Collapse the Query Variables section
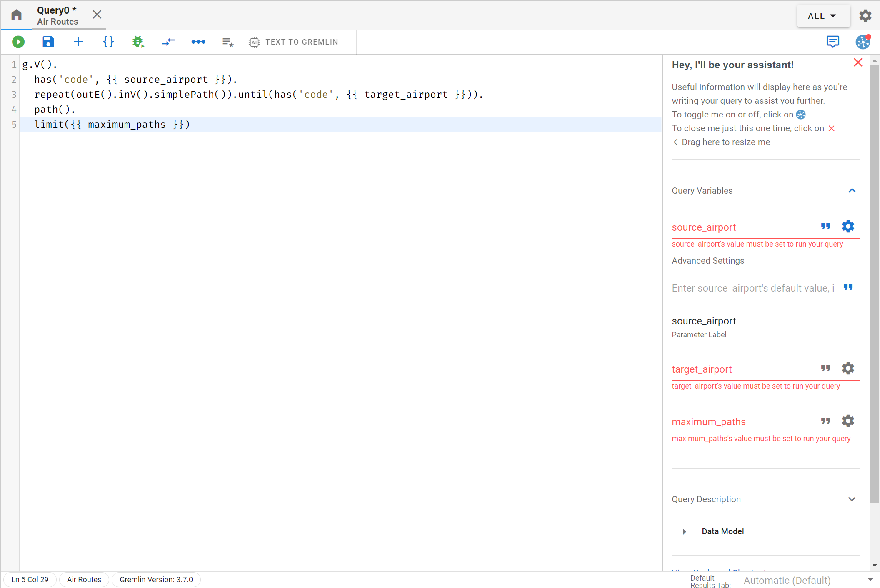The image size is (880, 588). pos(852,191)
